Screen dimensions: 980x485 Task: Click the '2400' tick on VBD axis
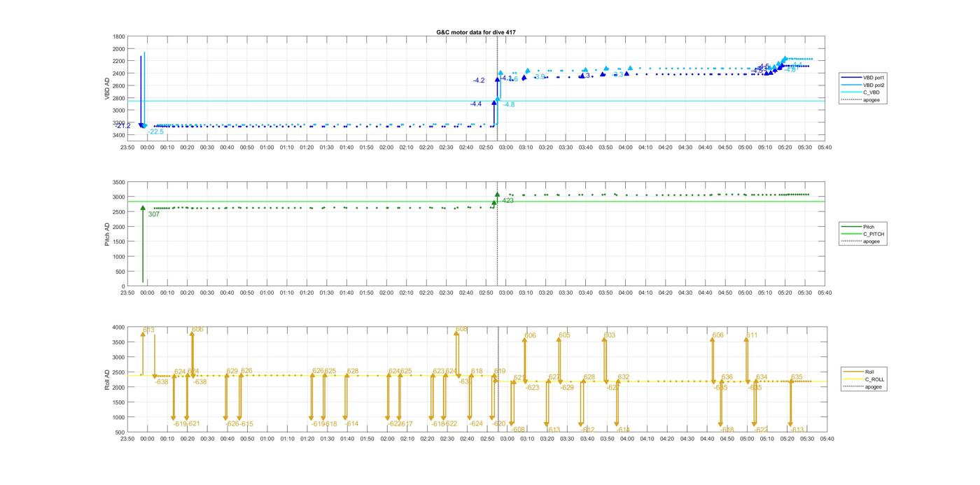point(119,73)
